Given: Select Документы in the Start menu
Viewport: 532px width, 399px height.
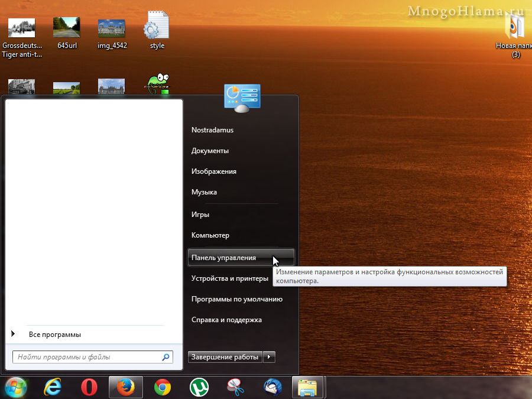Looking at the screenshot, I should coord(210,151).
